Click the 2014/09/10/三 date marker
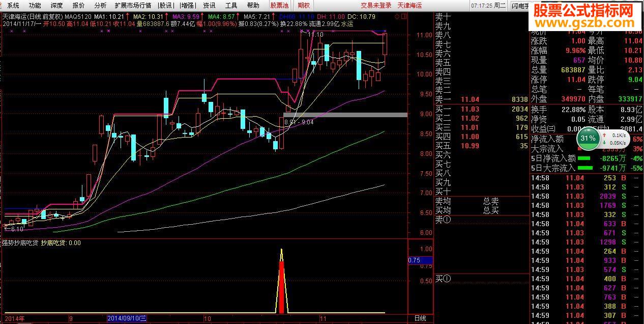The width and height of the screenshot is (644, 324). coord(127,318)
